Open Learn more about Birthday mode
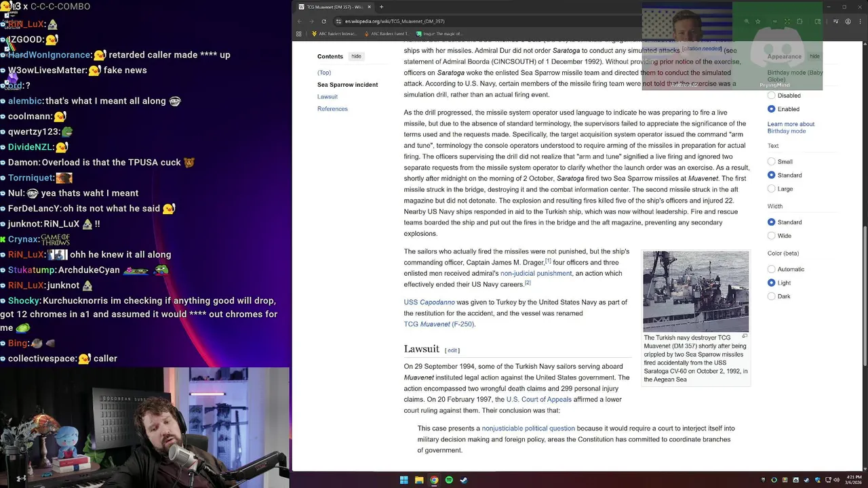868x488 pixels. tap(791, 127)
